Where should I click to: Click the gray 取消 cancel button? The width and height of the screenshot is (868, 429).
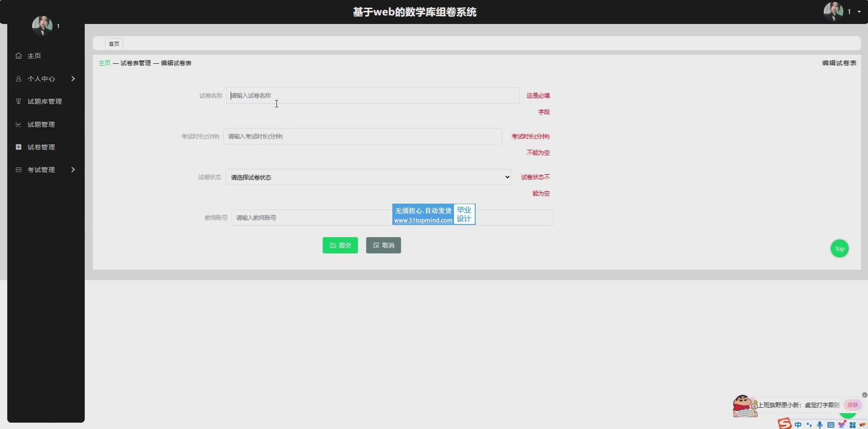pos(383,245)
